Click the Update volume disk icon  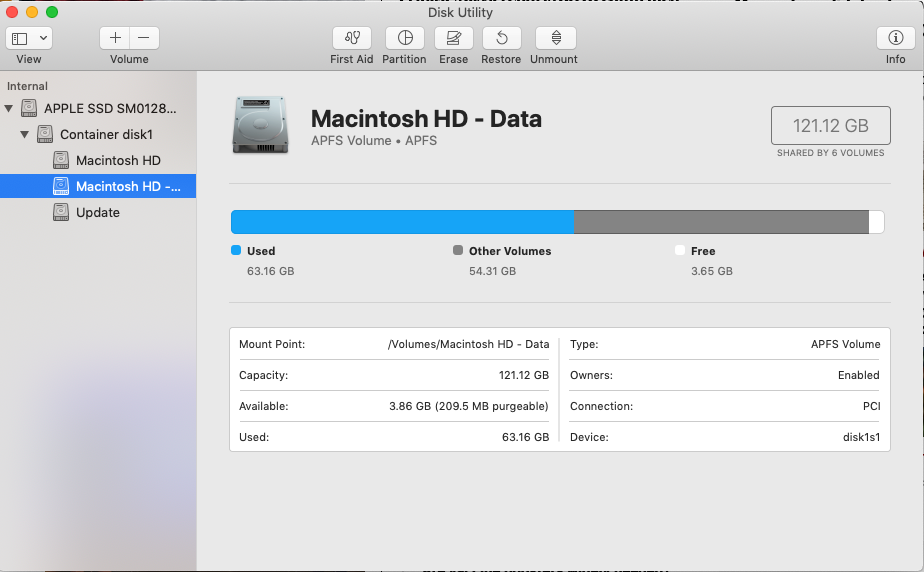point(61,212)
